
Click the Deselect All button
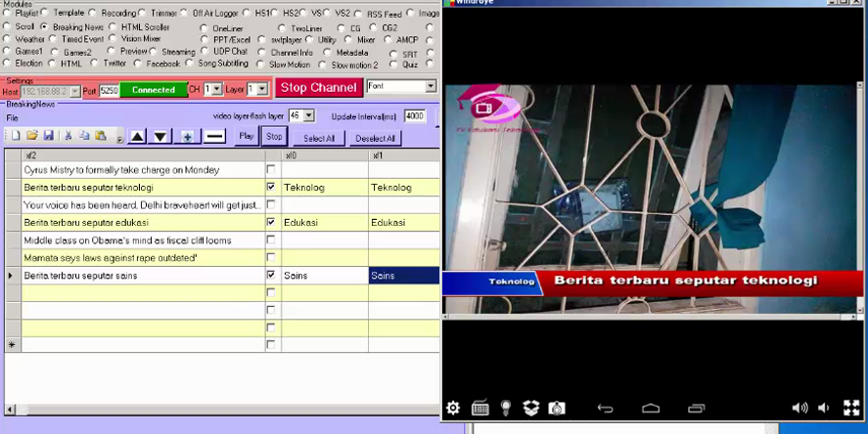click(375, 138)
